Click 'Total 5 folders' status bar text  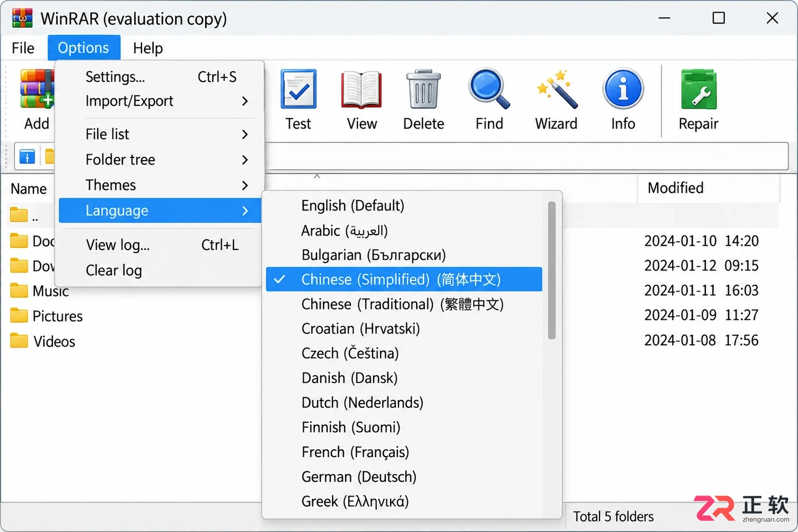point(613,516)
